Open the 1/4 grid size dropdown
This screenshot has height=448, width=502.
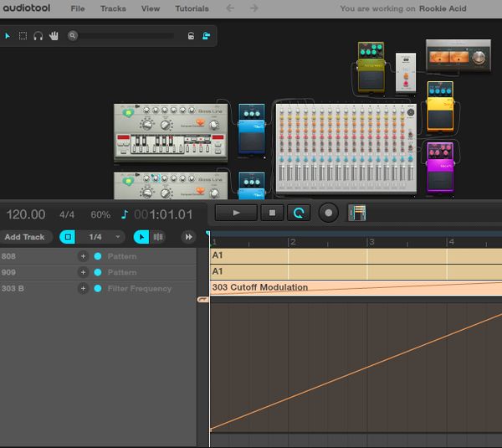tap(105, 237)
